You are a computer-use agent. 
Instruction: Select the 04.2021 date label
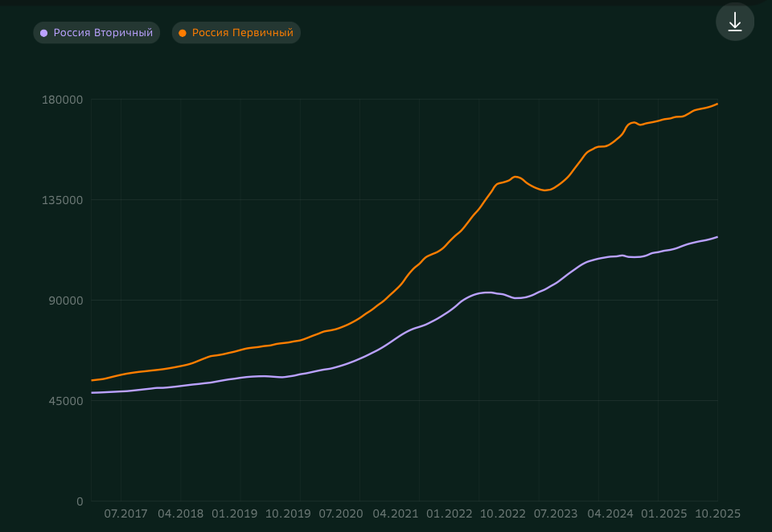pyautogui.click(x=396, y=514)
